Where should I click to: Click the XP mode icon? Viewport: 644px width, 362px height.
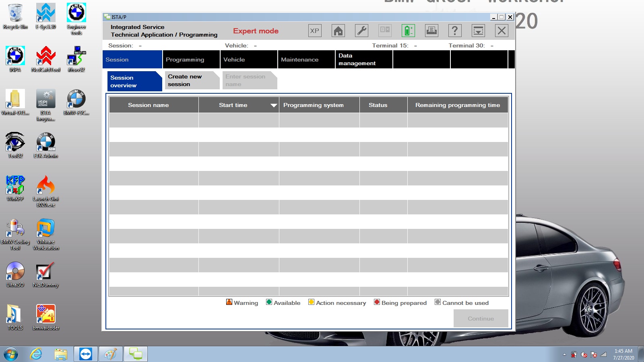[315, 30]
